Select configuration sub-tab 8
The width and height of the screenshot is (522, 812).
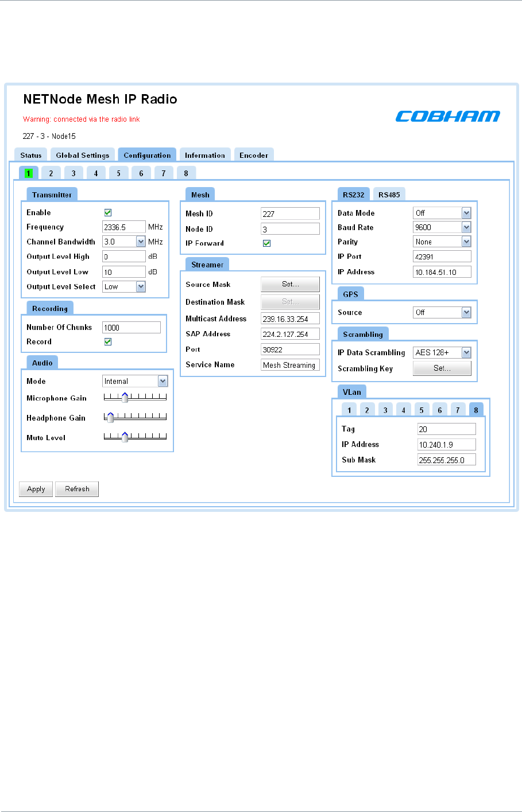click(x=186, y=173)
